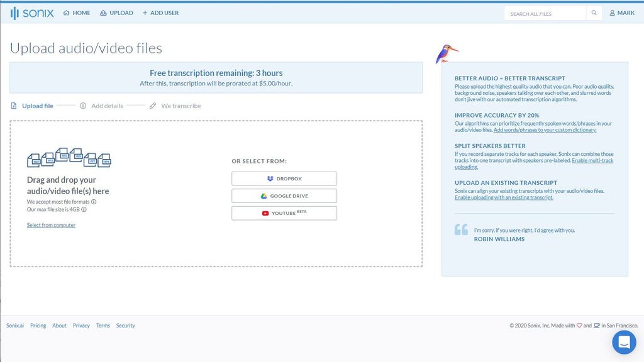Open the chat bubble support widget
This screenshot has width=644, height=362.
(x=623, y=342)
